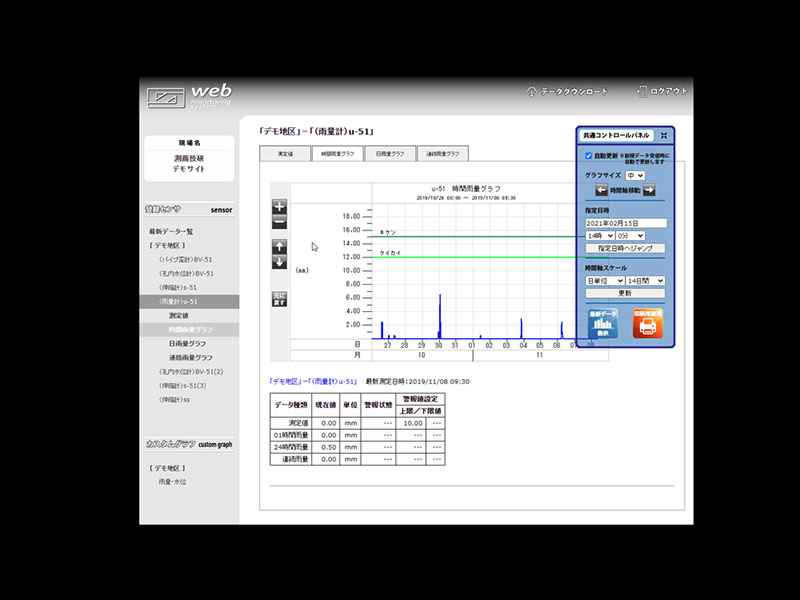Show latest data with the blue chart icon

tap(603, 323)
